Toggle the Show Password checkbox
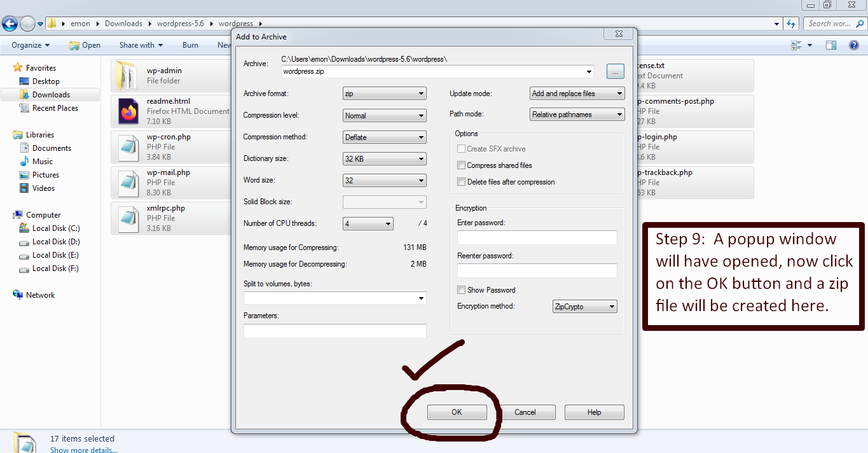 (x=462, y=290)
